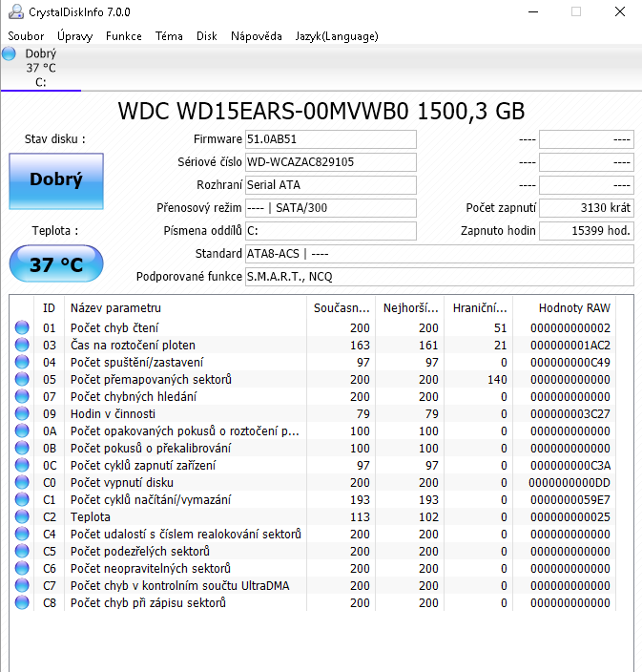Click status orb for attribute 04 Počet spuštění/zastavení

[22, 362]
